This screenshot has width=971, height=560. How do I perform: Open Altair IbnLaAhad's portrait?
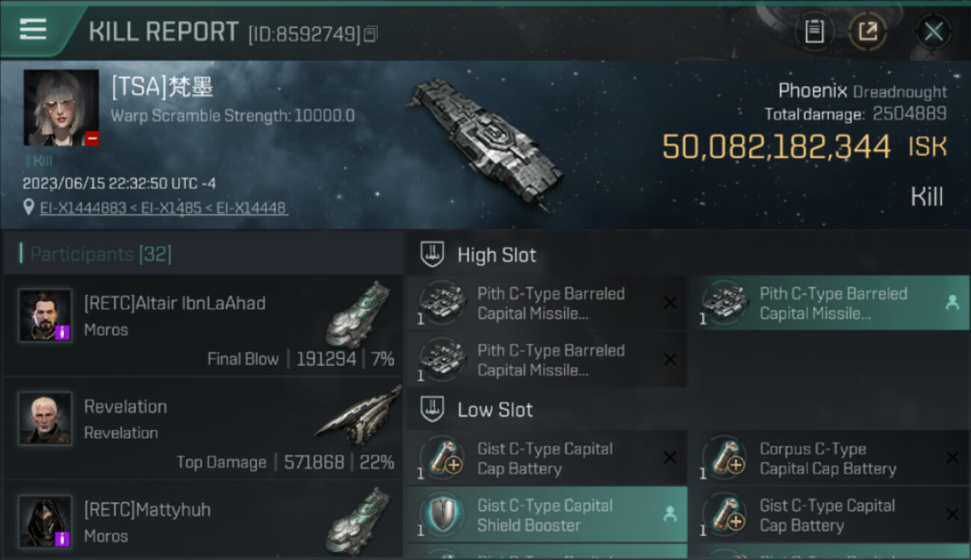[45, 315]
